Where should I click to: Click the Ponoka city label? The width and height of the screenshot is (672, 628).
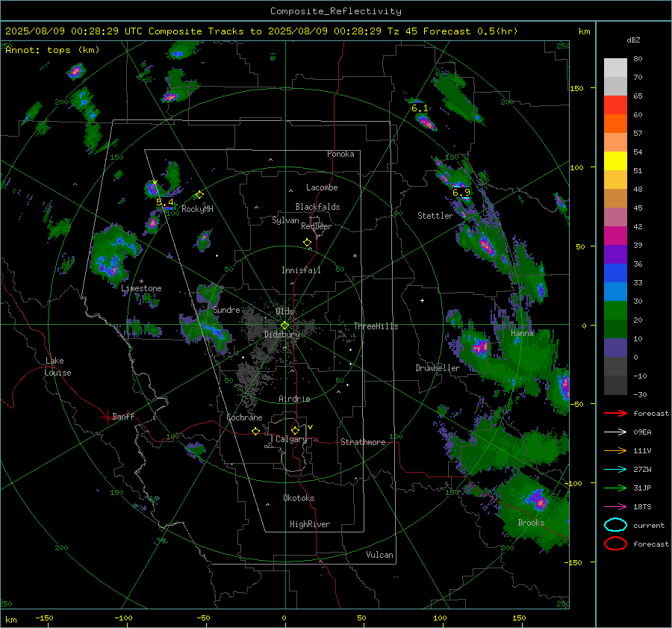point(340,154)
